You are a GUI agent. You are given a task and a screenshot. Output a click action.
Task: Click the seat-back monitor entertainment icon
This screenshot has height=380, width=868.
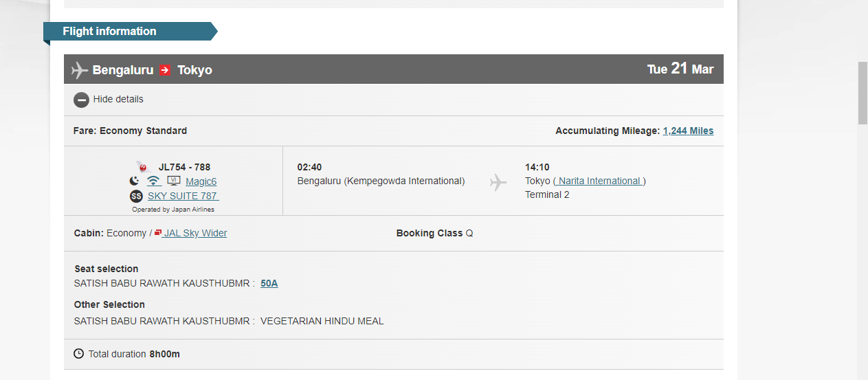pyautogui.click(x=173, y=181)
